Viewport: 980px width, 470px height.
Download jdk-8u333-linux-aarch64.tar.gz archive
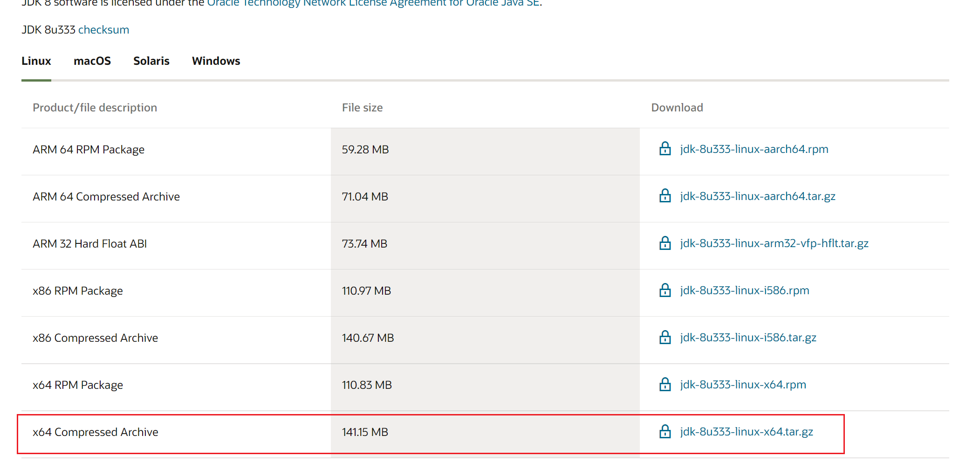click(x=758, y=196)
